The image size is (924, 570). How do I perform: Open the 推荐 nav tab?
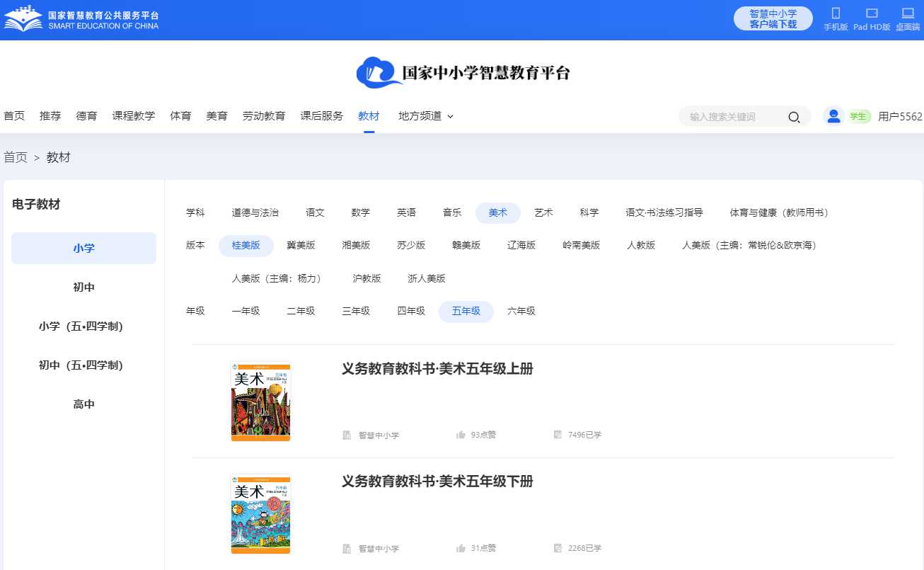(x=50, y=116)
